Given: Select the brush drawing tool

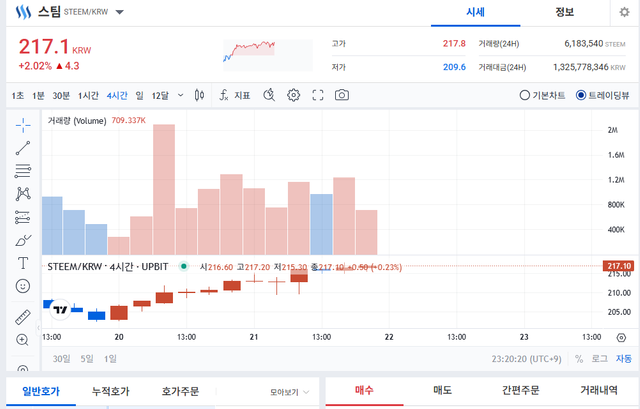Looking at the screenshot, I should click(x=23, y=240).
